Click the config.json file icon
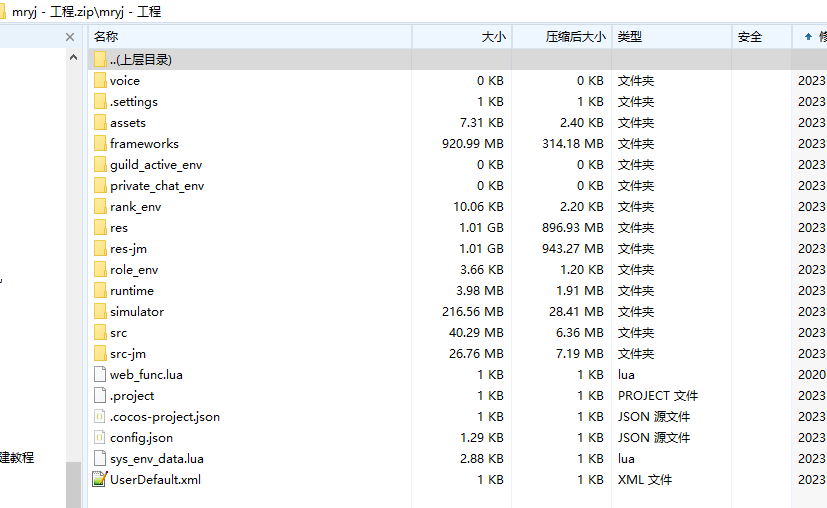The height and width of the screenshot is (508, 827). point(99,437)
